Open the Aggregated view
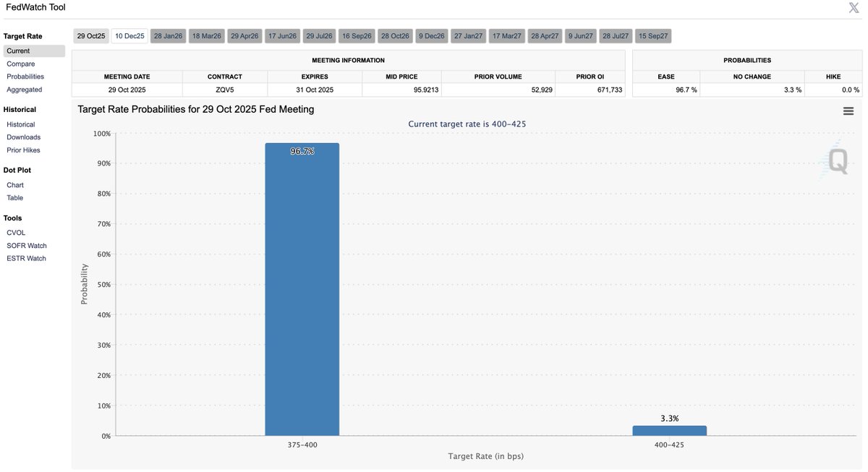 [25, 90]
